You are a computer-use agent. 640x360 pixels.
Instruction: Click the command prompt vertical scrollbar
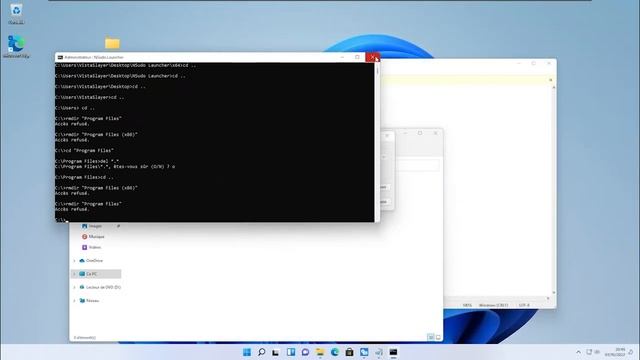pyautogui.click(x=377, y=142)
